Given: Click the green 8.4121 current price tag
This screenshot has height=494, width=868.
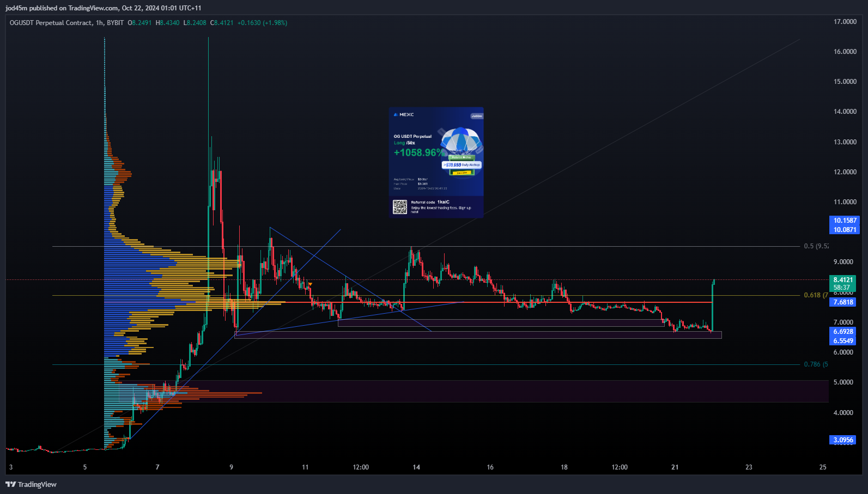Looking at the screenshot, I should [843, 280].
